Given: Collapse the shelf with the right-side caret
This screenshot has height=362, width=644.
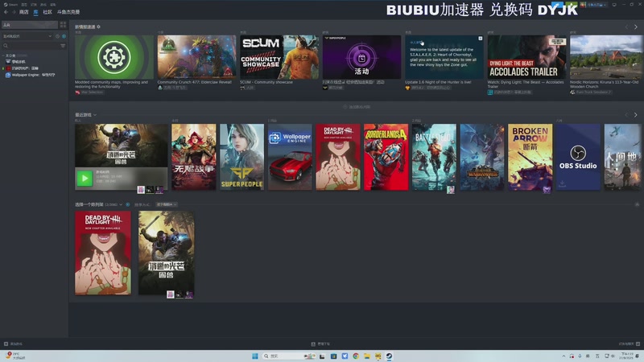Looking at the screenshot, I should pyautogui.click(x=637, y=204).
